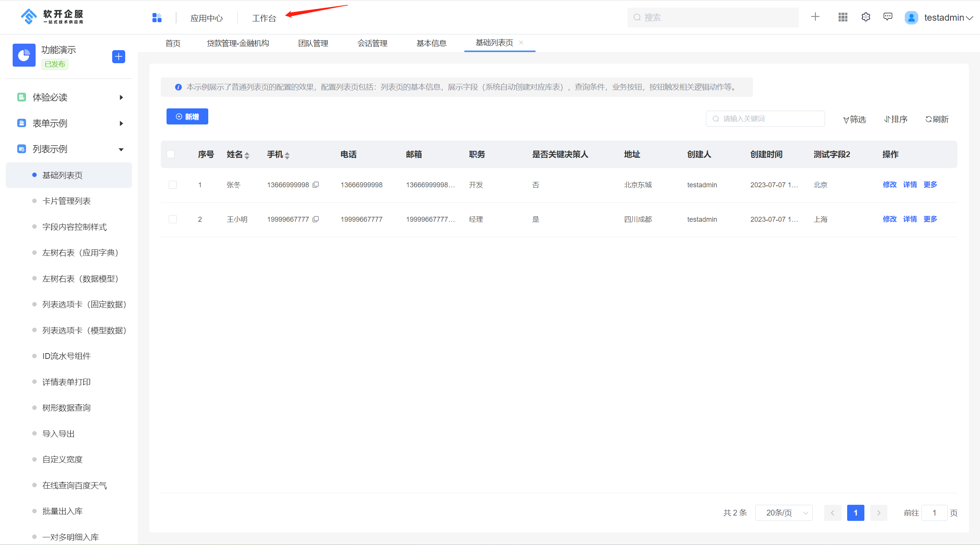
Task: Open the settings gear icon
Action: [866, 17]
